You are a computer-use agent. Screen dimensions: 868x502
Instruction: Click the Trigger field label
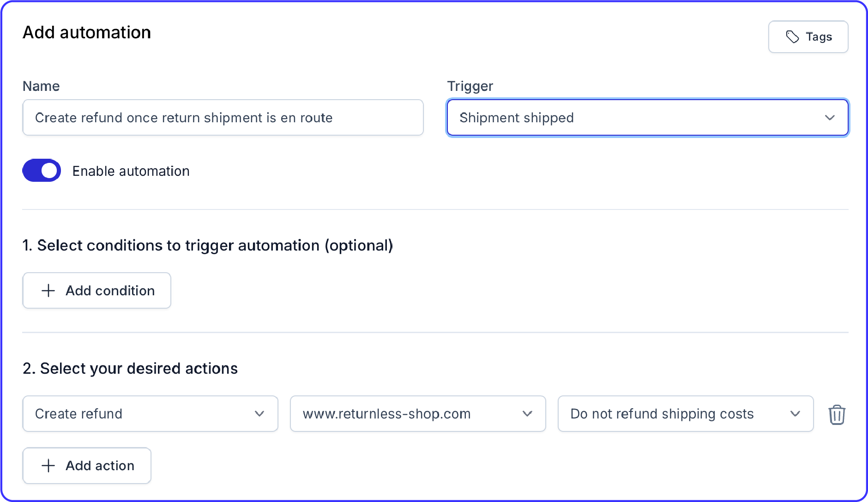(470, 86)
